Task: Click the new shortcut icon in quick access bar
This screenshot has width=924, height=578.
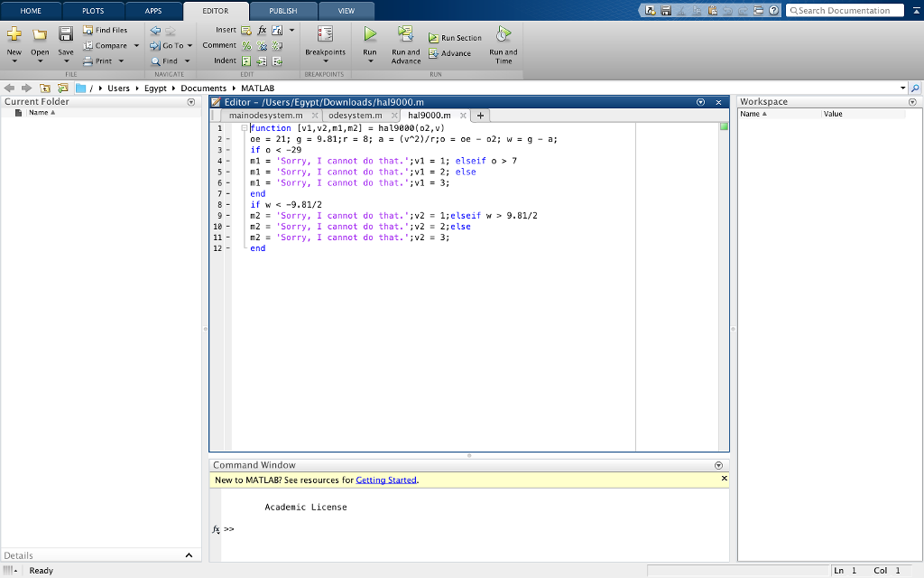Action: pyautogui.click(x=650, y=10)
